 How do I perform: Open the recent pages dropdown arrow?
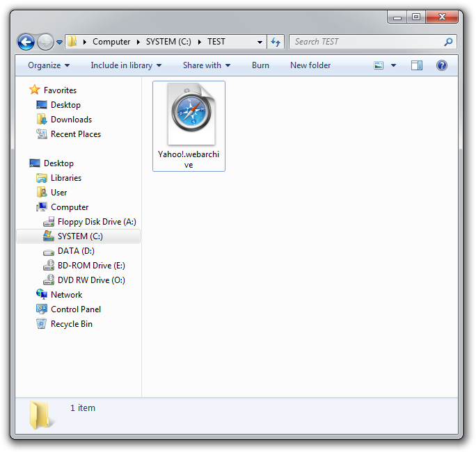[x=60, y=42]
